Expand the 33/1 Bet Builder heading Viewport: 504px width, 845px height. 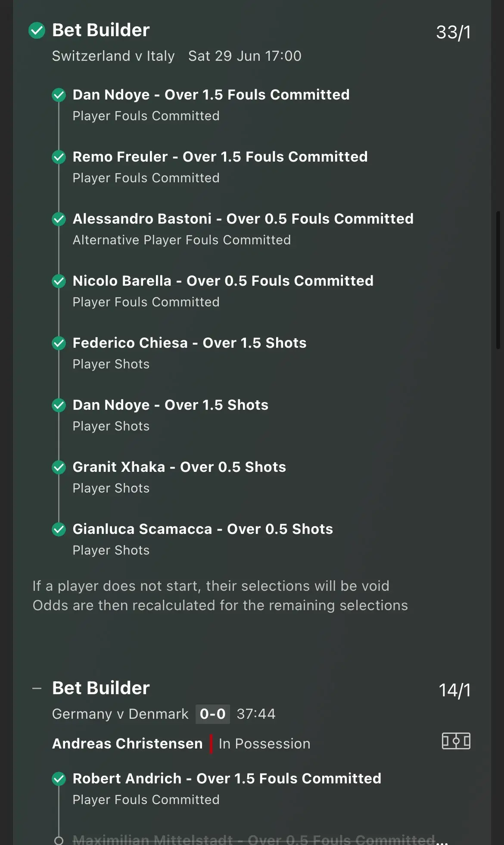101,31
